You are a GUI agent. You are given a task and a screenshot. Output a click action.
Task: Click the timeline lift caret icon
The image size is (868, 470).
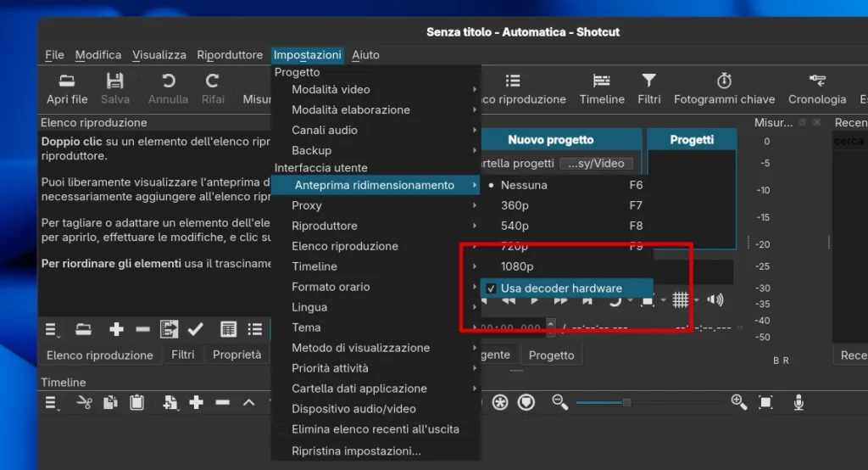[249, 403]
